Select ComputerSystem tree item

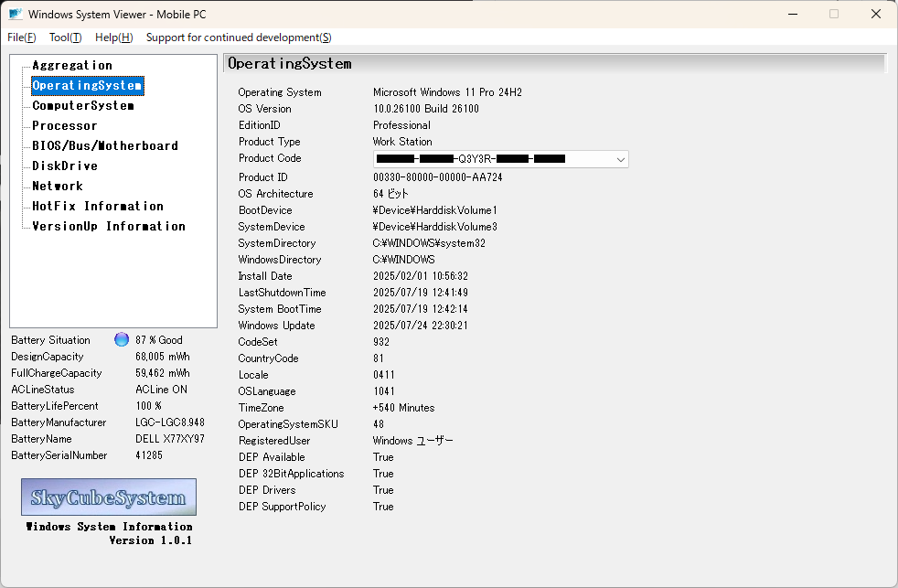tap(83, 105)
